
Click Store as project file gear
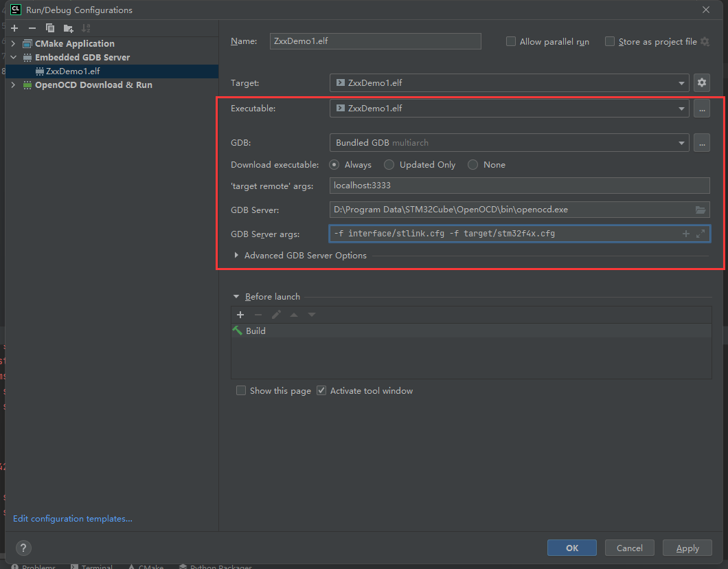tap(705, 41)
